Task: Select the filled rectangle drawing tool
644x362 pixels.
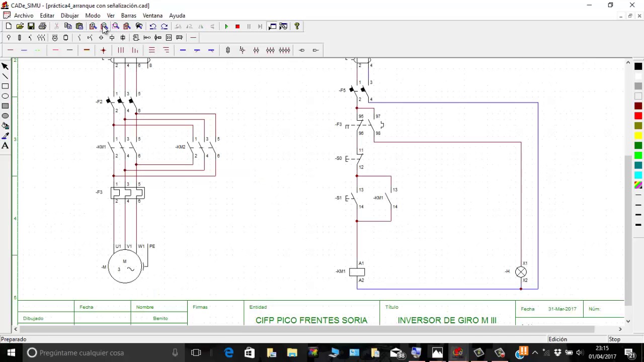Action: click(5, 106)
